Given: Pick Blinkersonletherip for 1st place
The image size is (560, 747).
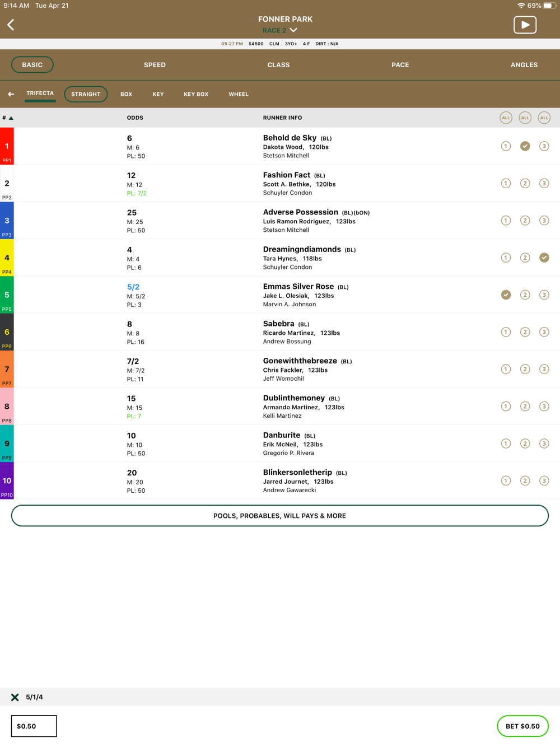Looking at the screenshot, I should click(x=506, y=480).
